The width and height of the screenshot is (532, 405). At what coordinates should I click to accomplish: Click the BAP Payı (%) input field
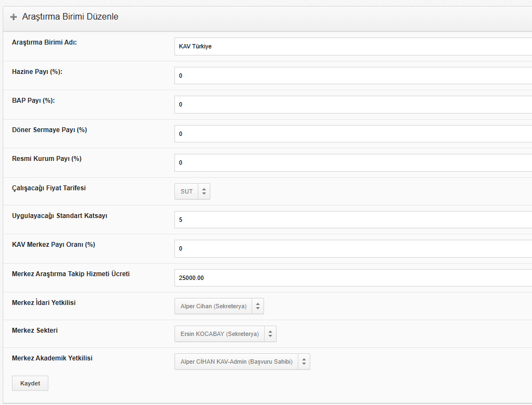point(353,104)
